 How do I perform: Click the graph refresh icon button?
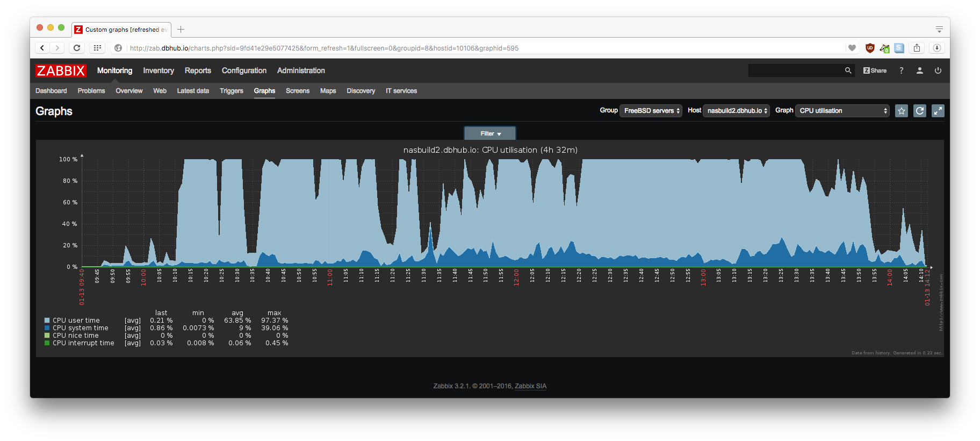pyautogui.click(x=920, y=111)
